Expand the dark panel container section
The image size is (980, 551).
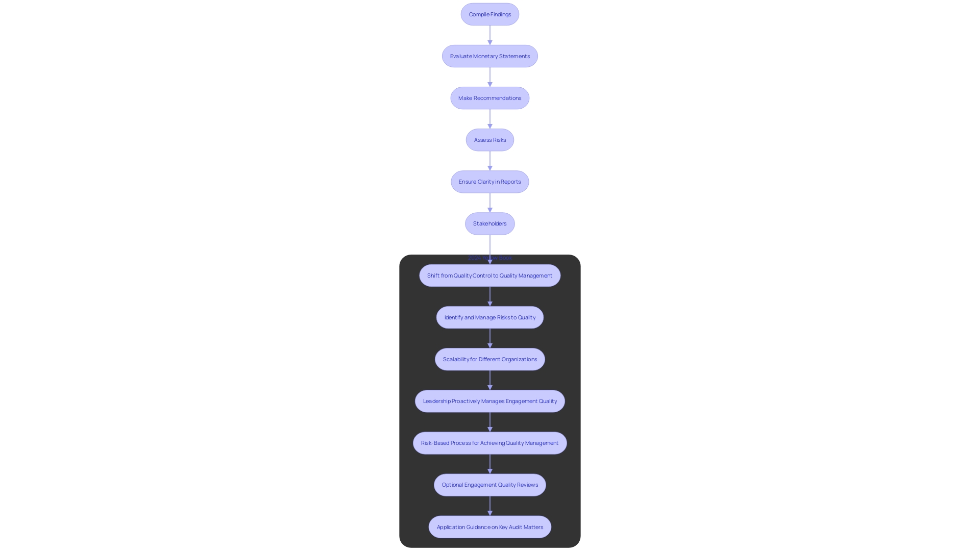click(489, 258)
